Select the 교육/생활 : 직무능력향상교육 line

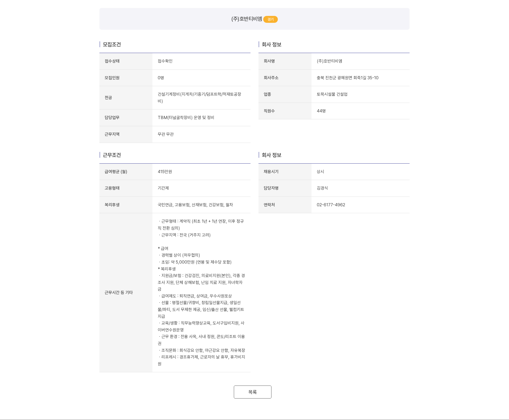click(201, 327)
